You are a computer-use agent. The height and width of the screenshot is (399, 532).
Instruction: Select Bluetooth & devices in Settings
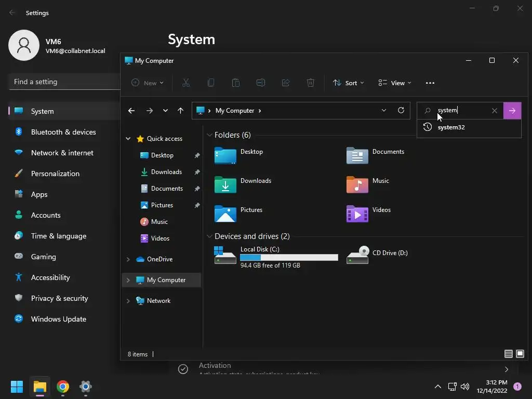(63, 132)
